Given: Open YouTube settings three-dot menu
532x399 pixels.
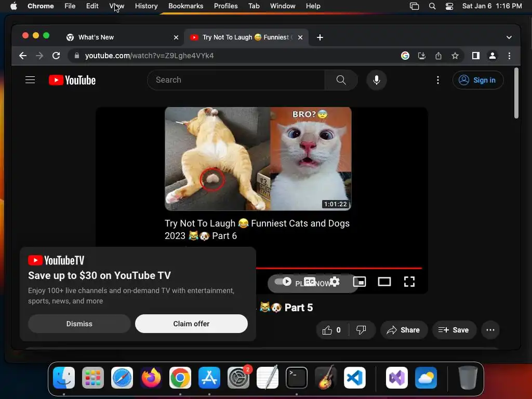Looking at the screenshot, I should point(438,80).
